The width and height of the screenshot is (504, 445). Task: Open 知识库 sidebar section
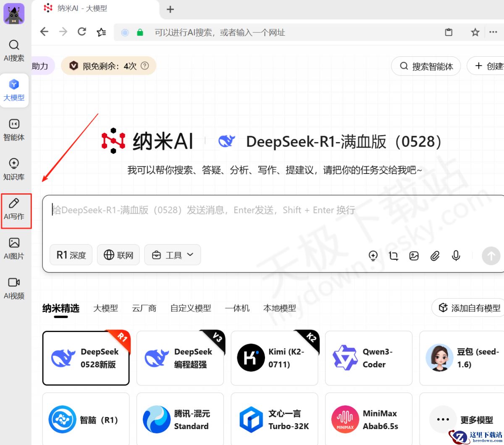point(14,169)
